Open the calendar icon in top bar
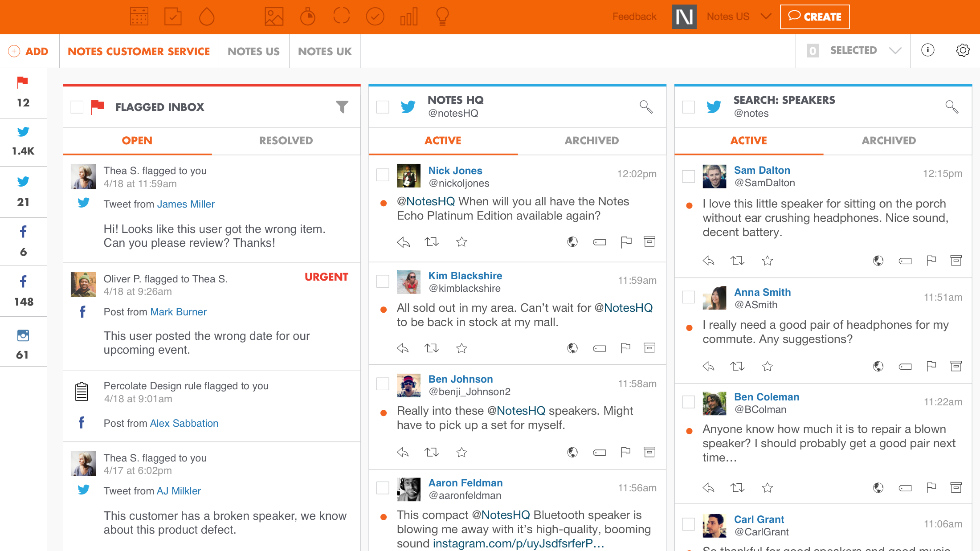This screenshot has height=551, width=980. [x=139, y=16]
